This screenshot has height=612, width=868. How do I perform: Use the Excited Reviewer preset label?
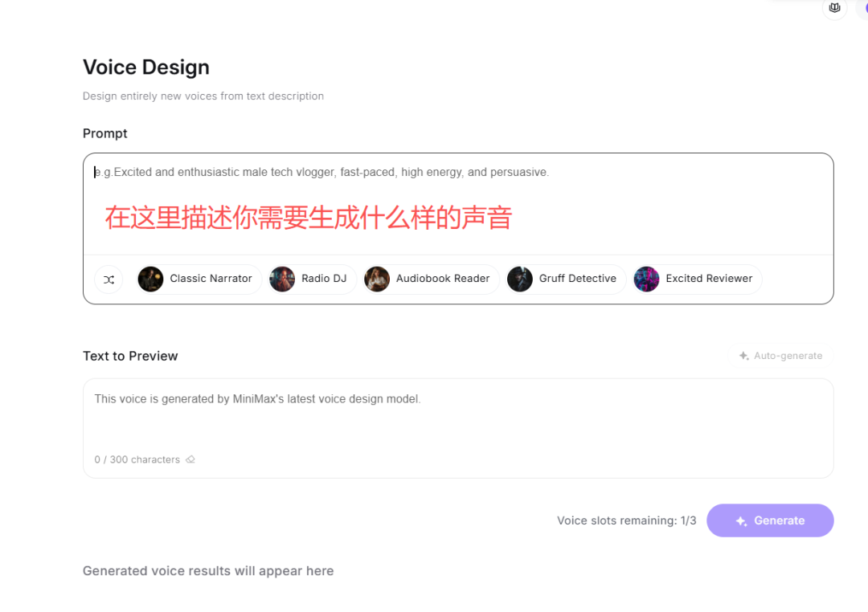pos(709,279)
